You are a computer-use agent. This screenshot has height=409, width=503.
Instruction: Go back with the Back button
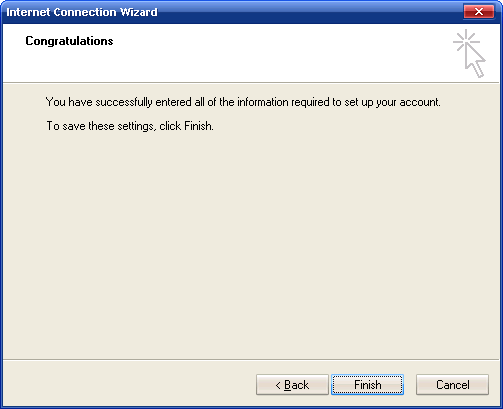click(x=292, y=385)
